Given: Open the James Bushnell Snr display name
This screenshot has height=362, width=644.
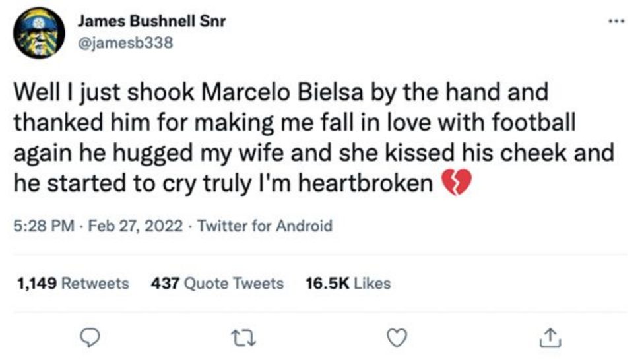Looking at the screenshot, I should pyautogui.click(x=152, y=20).
